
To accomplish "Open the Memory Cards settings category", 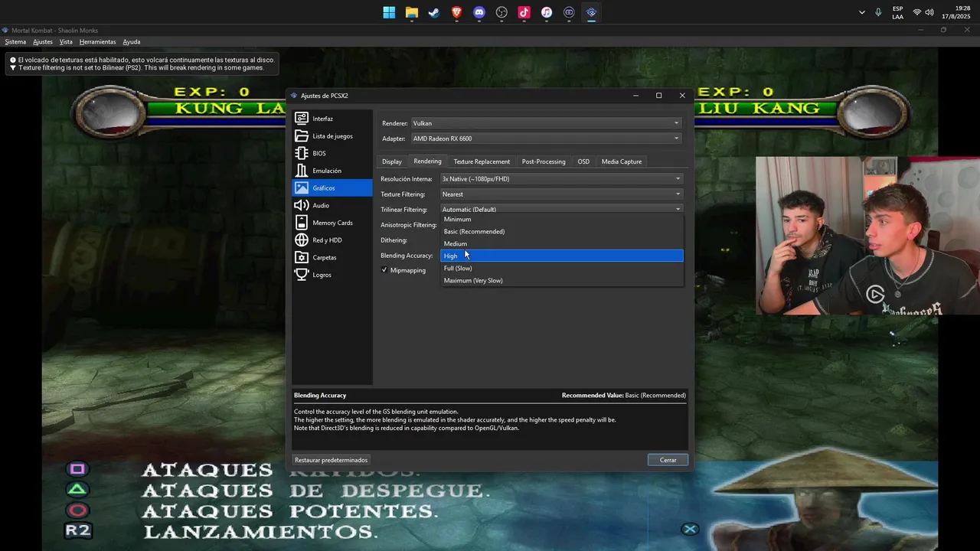I will click(x=332, y=223).
